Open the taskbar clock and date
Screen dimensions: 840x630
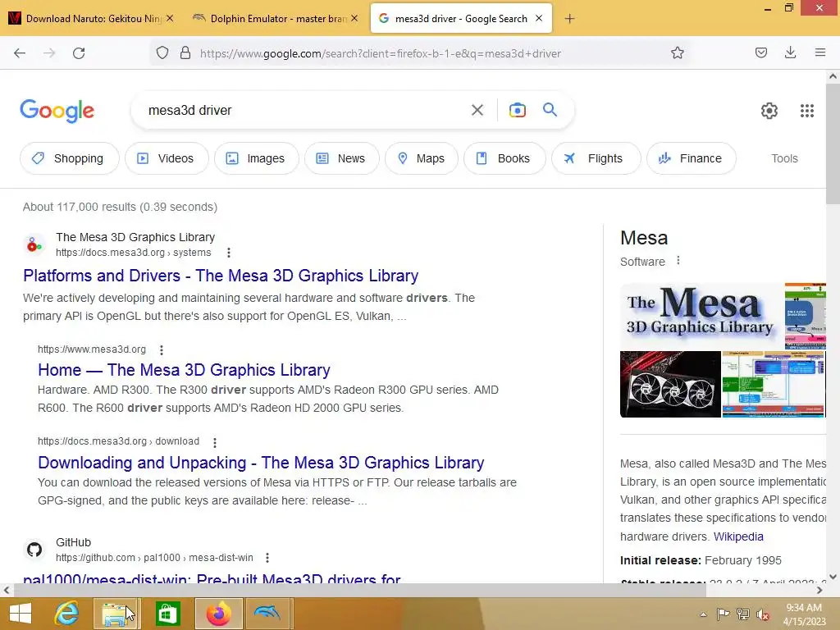tap(804, 614)
